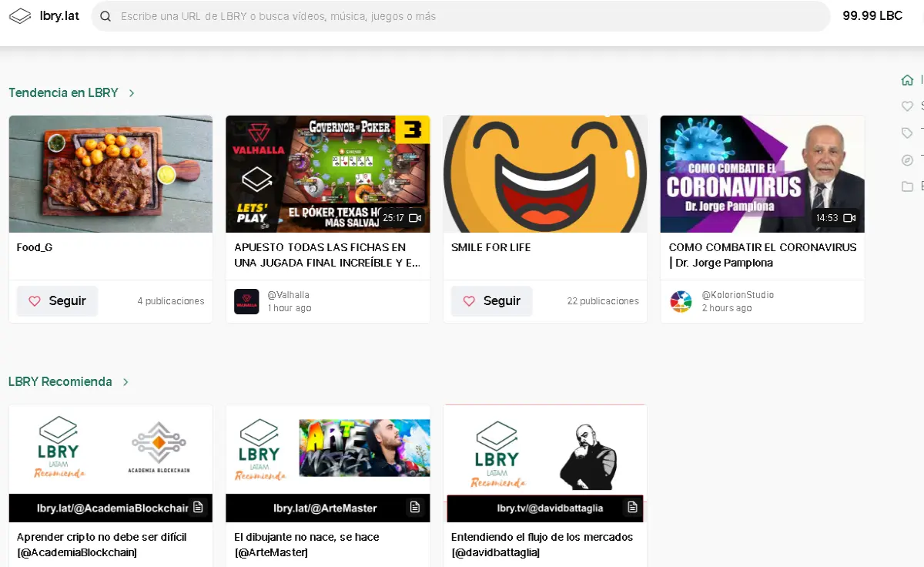924x567 pixels.
Task: Click document icon on davidbattaglia thumbnail
Action: pyautogui.click(x=632, y=507)
